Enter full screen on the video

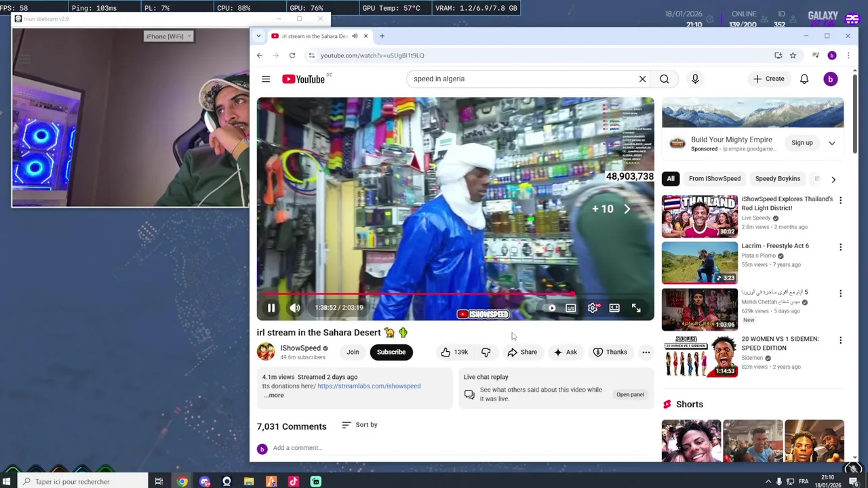[x=636, y=308]
